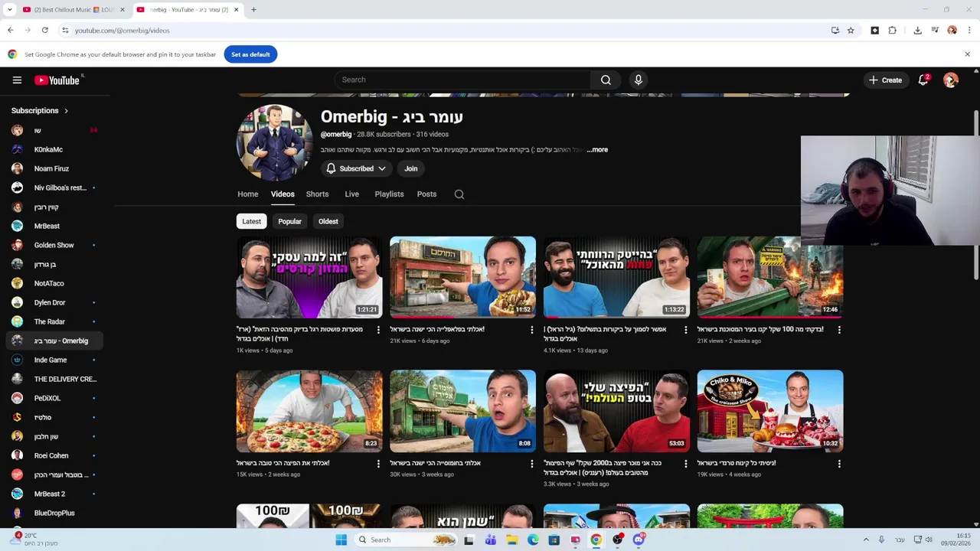980x551 pixels.
Task: Open Chrome from the taskbar
Action: pos(596,540)
